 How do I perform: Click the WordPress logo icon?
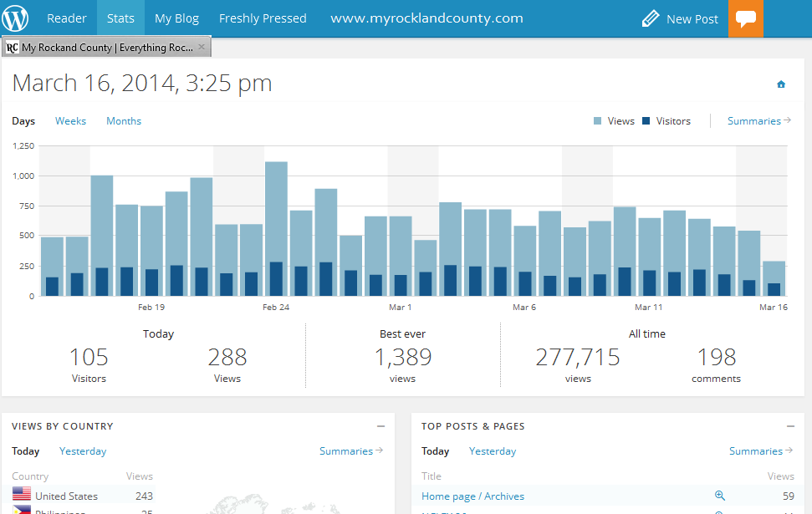(x=15, y=18)
